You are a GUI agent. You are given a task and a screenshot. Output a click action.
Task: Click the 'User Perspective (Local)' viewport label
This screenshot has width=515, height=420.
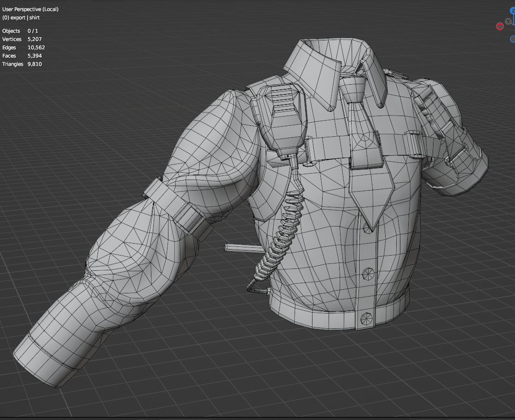[x=30, y=9]
